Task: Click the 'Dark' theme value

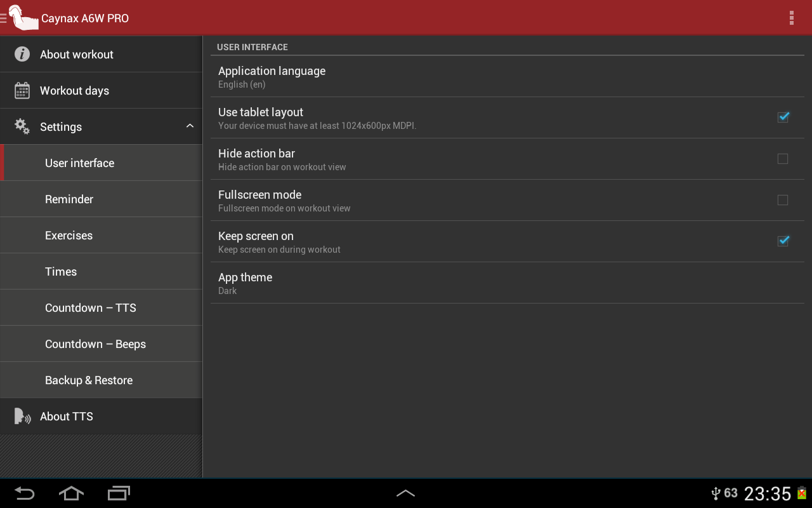Action: pos(227,291)
